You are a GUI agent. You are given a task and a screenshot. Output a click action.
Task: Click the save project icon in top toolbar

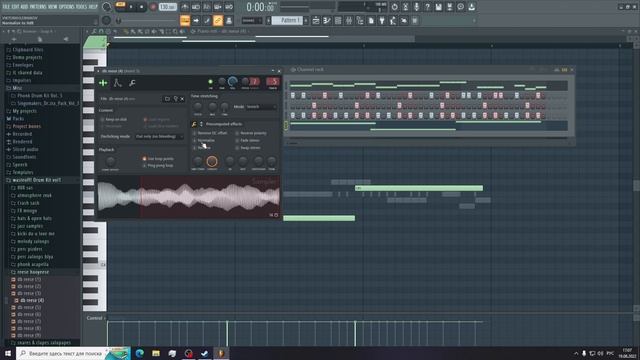[x=438, y=7]
